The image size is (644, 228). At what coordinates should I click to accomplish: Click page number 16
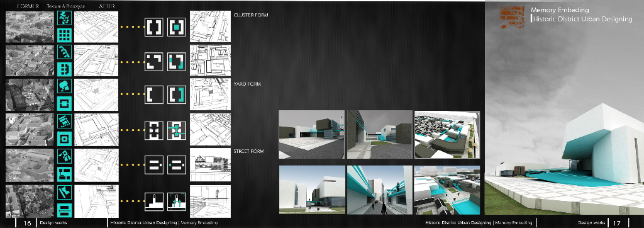tap(28, 223)
